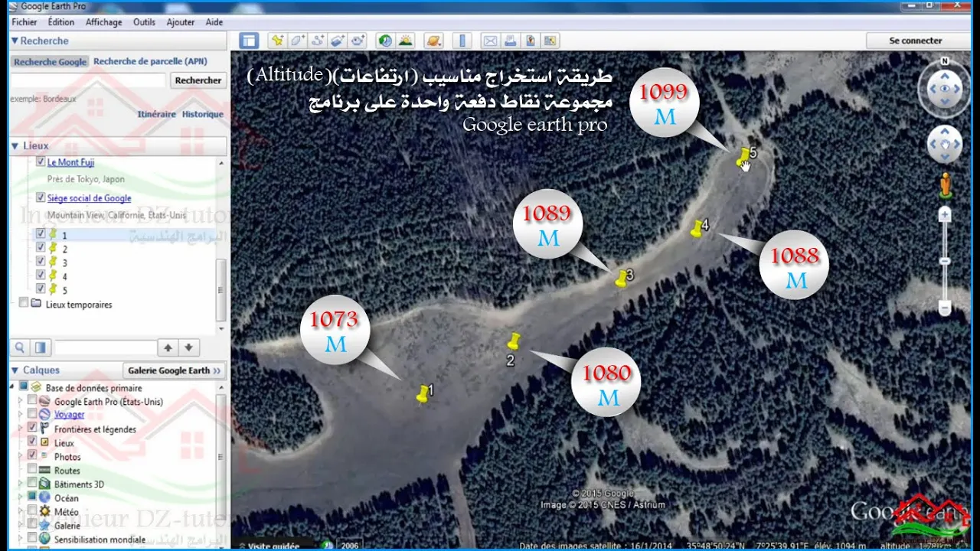Image resolution: width=980 pixels, height=551 pixels.
Task: Click the split panel view icon below Lieux
Action: 40,347
